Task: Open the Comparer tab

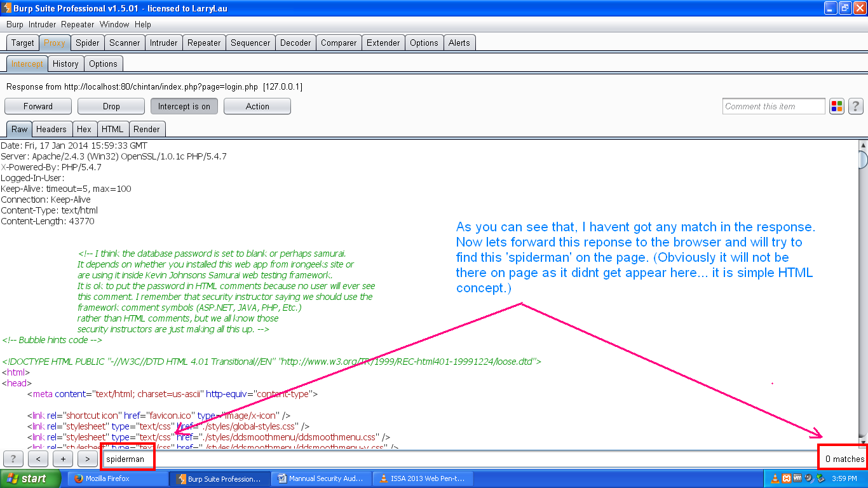Action: coord(339,43)
